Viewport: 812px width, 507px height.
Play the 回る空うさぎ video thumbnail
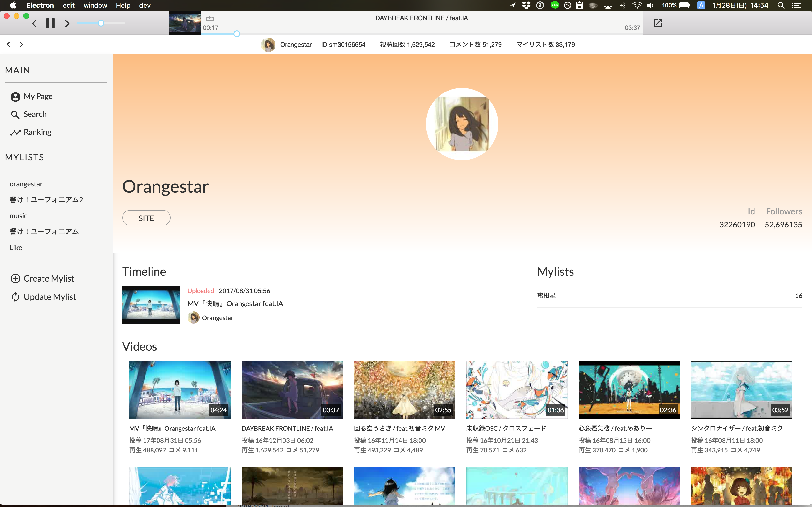tap(404, 389)
